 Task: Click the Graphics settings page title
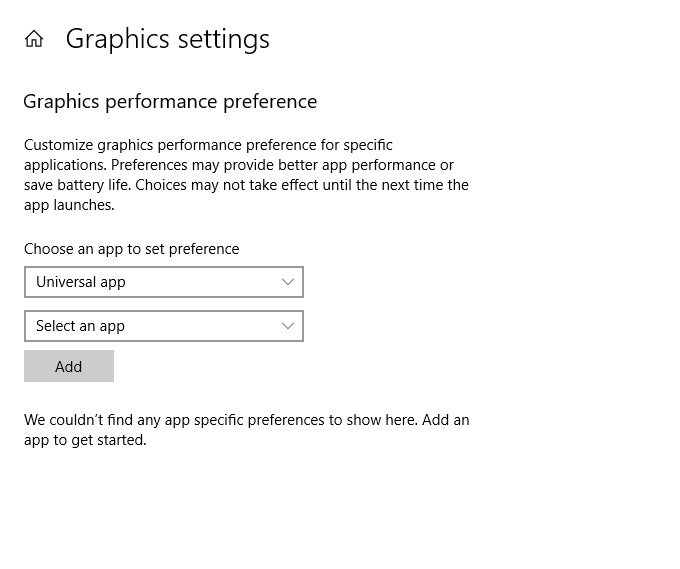tap(167, 39)
